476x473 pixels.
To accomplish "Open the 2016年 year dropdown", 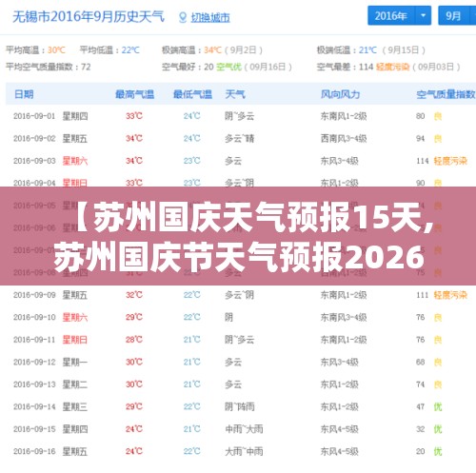I will [x=399, y=15].
